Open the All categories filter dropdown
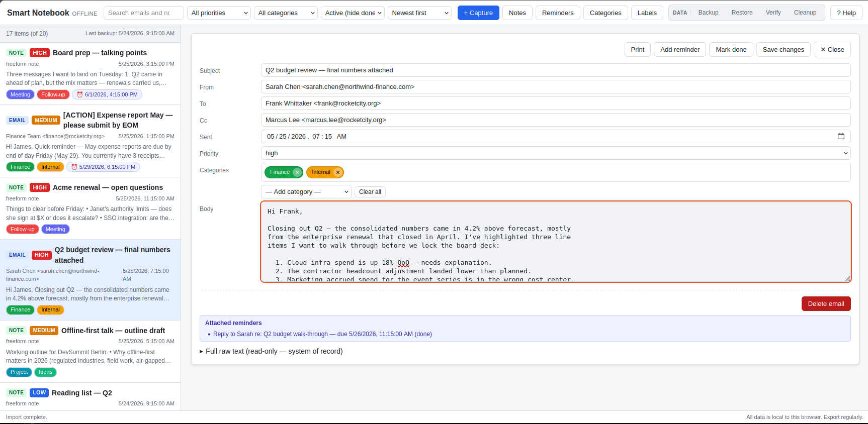Viewport: 868px width, 424px height. [286, 13]
